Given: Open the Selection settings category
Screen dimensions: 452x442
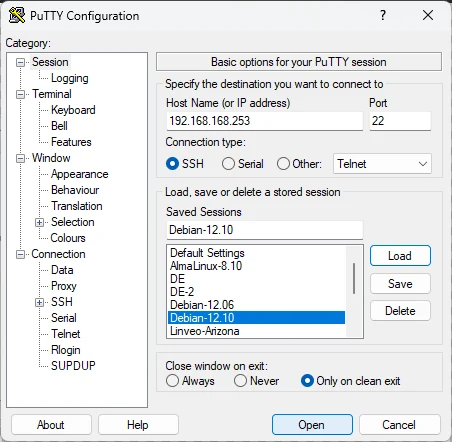Looking at the screenshot, I should [x=73, y=222].
